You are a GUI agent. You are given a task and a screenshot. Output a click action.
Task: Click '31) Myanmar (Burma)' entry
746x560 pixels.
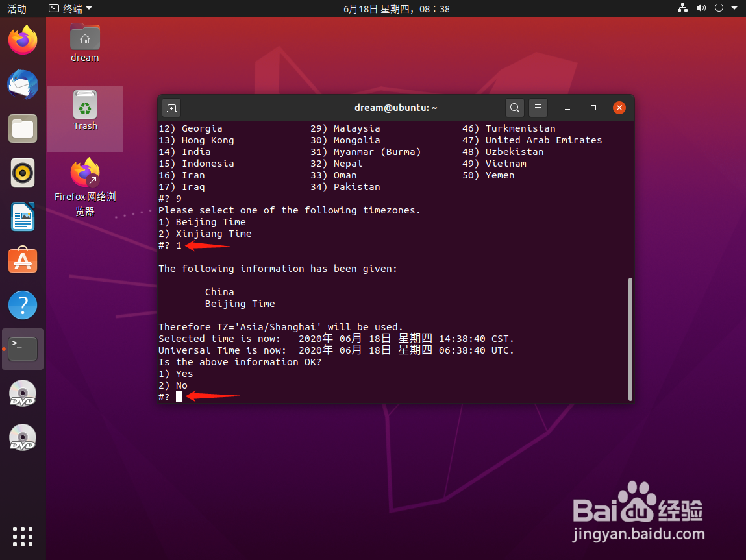tap(366, 152)
